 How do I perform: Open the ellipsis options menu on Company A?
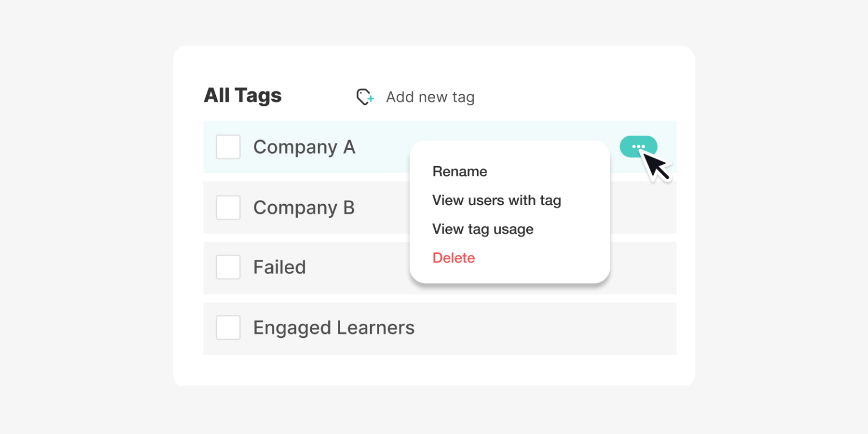[x=639, y=146]
